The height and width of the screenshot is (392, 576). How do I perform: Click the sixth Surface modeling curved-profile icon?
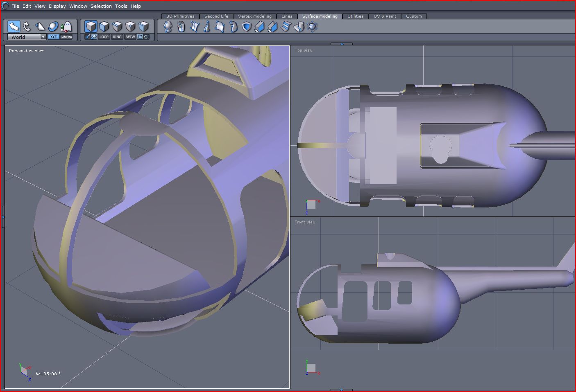(233, 27)
